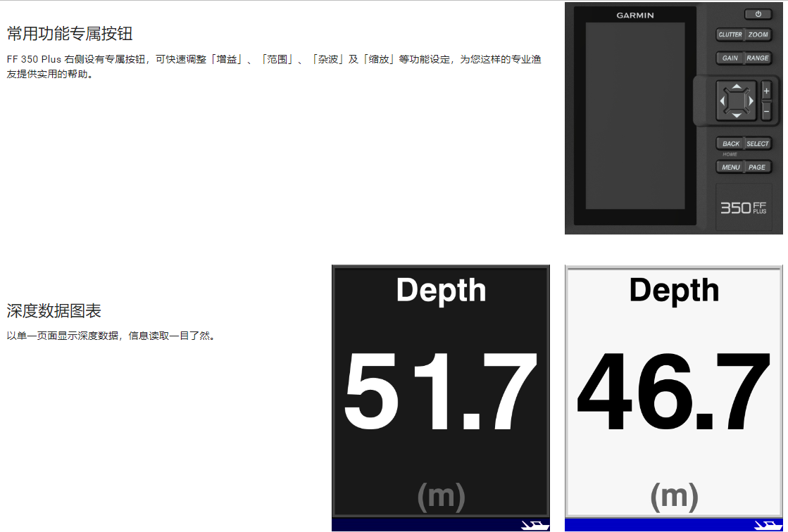Click the heading 深度数据图表
Viewport: 788px width, 532px height.
pos(54,310)
